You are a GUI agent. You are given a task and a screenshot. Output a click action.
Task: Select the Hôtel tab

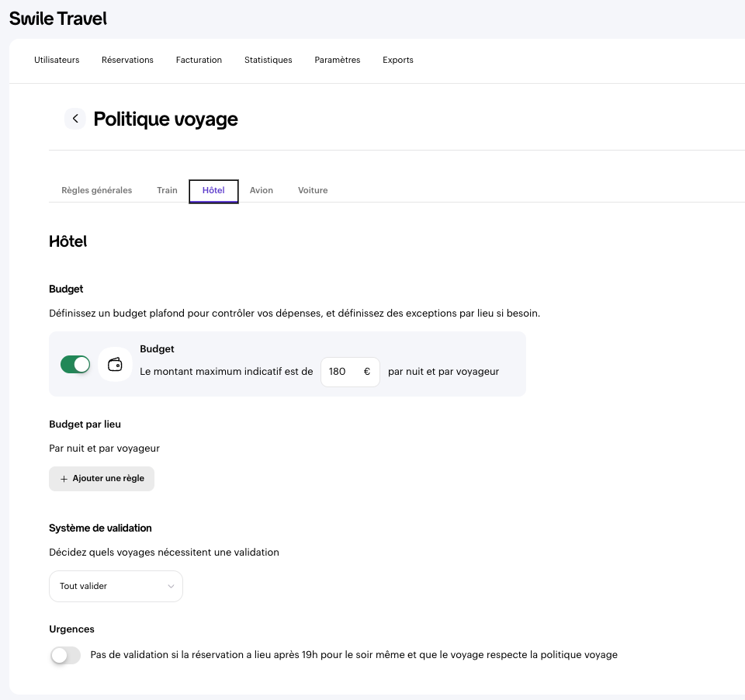(213, 190)
